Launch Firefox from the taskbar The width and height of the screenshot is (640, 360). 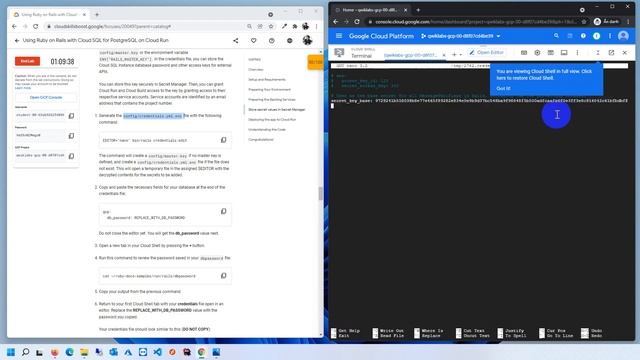[55, 352]
